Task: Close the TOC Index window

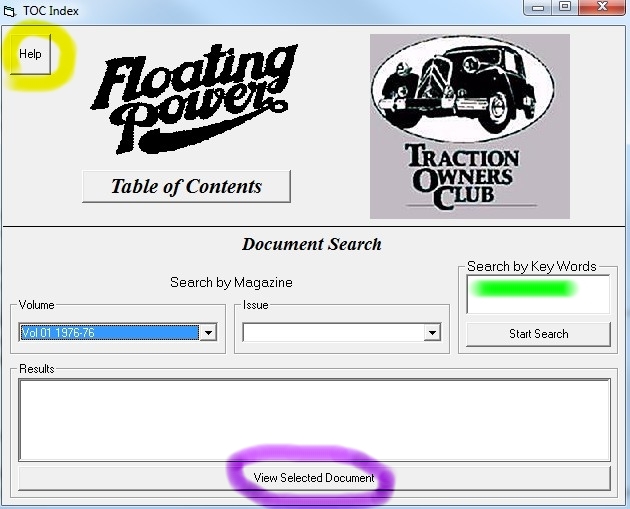Action: 602,7
